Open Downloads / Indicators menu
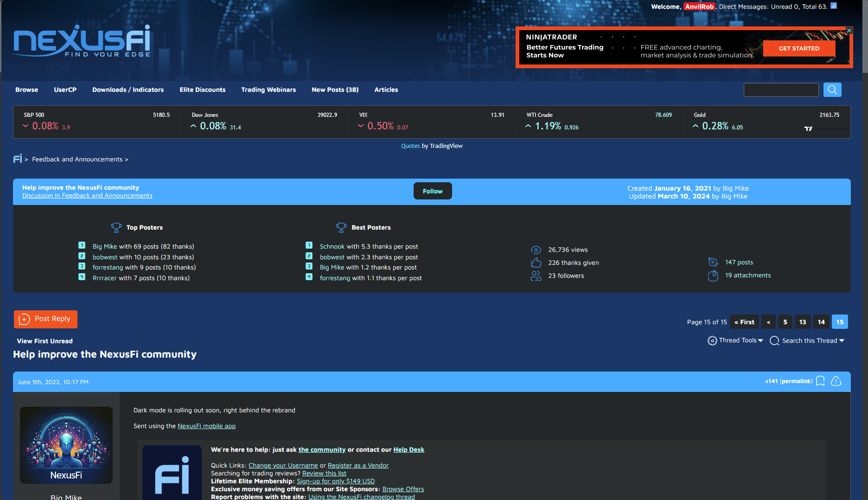Screen dimensions: 868x500 (x=128, y=90)
